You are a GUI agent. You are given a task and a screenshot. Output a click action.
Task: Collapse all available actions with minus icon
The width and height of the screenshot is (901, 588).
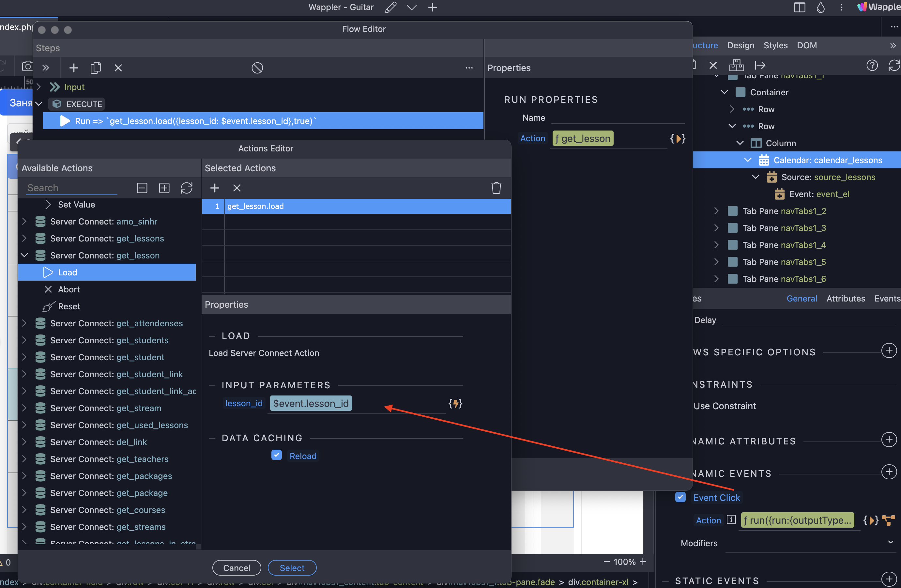tap(142, 188)
